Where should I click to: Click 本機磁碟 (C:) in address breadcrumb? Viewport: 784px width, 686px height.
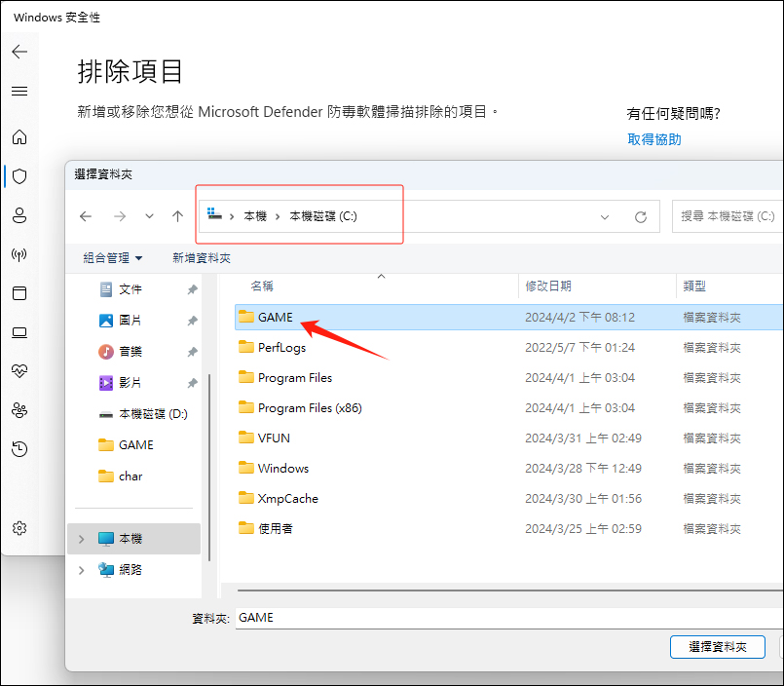323,216
